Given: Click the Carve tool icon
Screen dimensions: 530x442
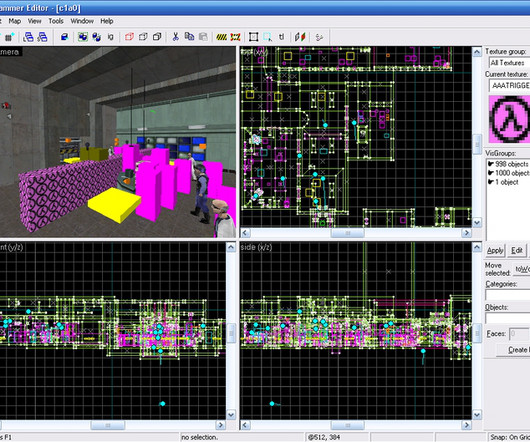Looking at the screenshot, I should [64, 36].
